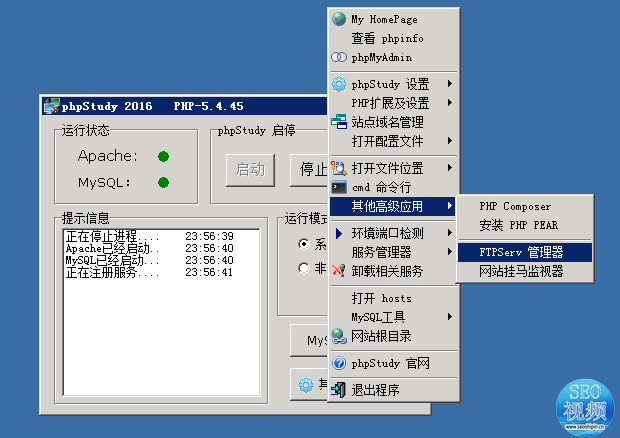Screen dimensions: 620x438
Task: Expand the MySQL工具 submenu arrow
Action: 450,317
